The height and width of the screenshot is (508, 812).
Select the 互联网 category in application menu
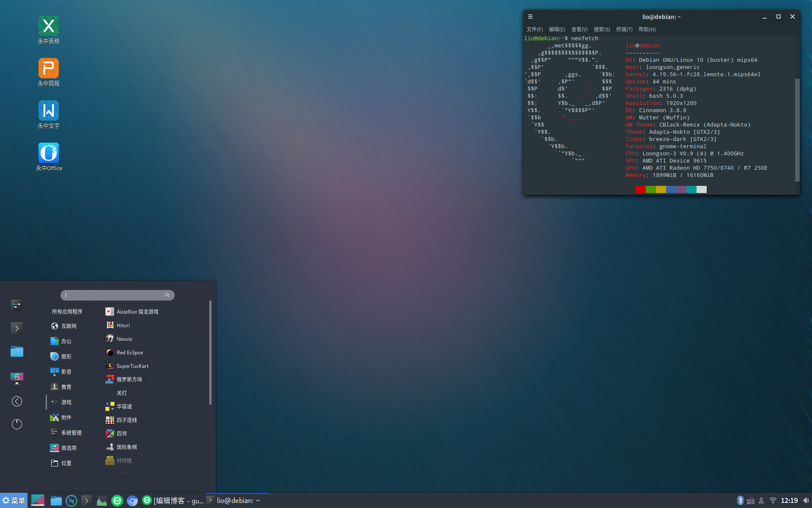coord(69,326)
